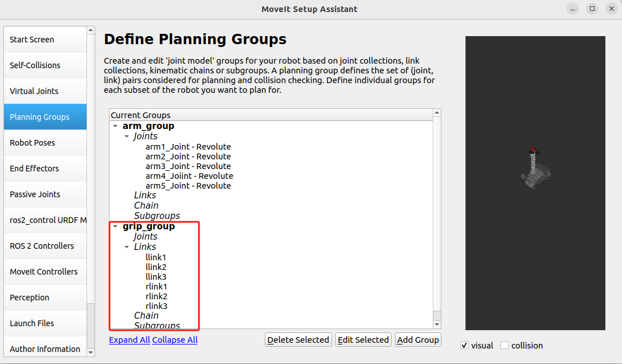
Task: Click the Expand All link
Action: pos(130,340)
